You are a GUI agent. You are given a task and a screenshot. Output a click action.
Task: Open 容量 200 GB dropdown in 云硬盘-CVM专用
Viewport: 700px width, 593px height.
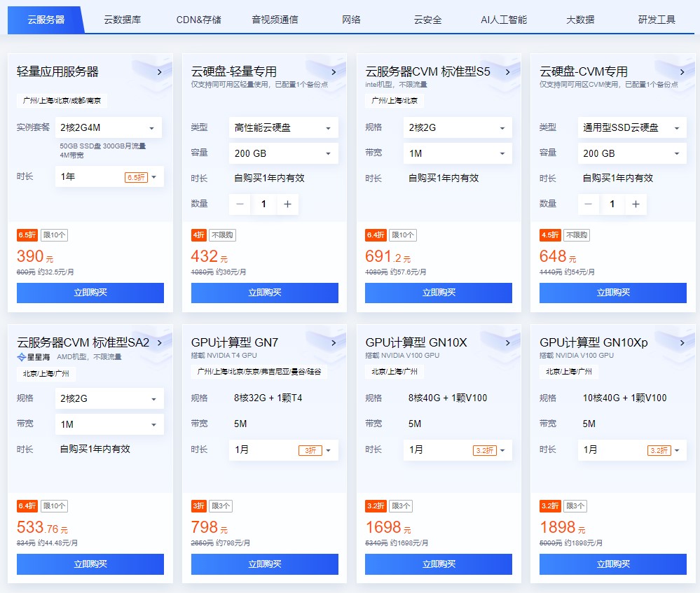[632, 153]
